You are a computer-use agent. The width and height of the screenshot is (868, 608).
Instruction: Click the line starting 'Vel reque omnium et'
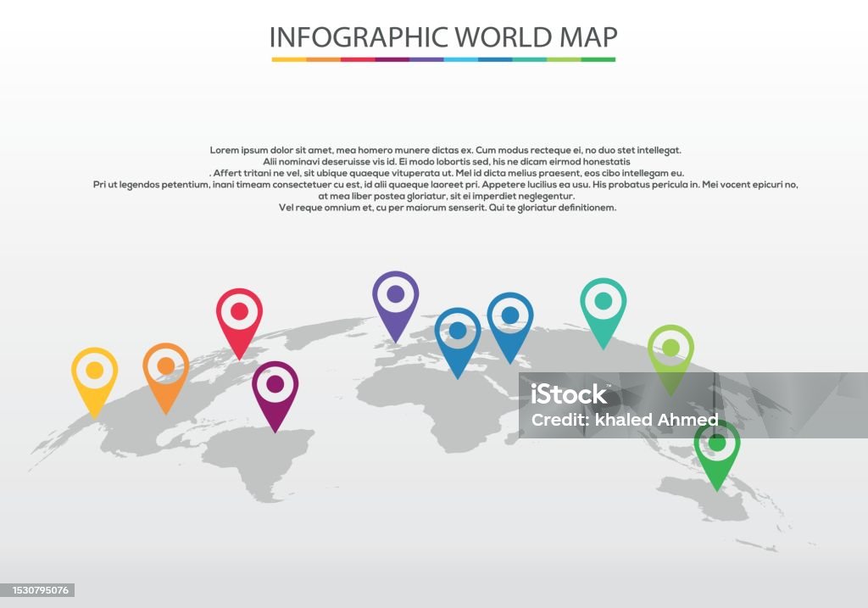(448, 208)
